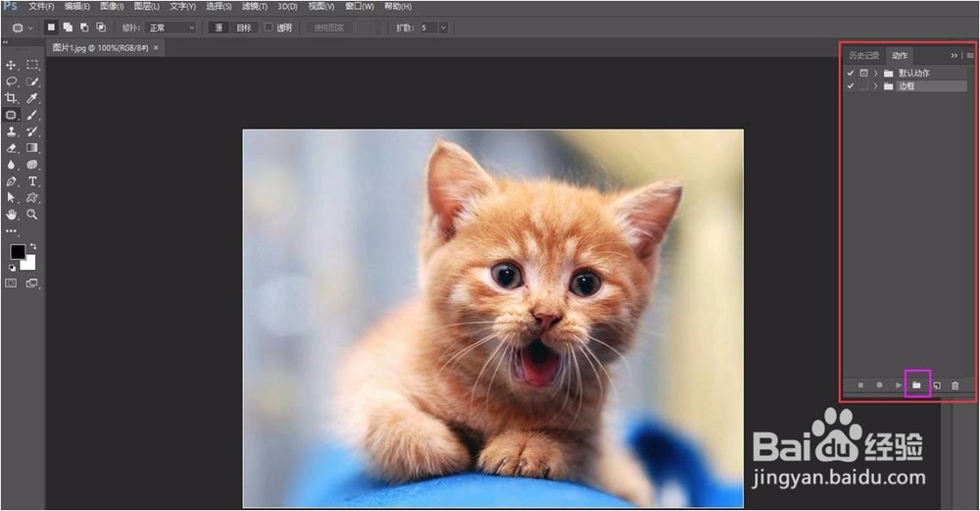This screenshot has height=511, width=980.
Task: Collapse the Actions panel with double arrows
Action: pyautogui.click(x=954, y=56)
